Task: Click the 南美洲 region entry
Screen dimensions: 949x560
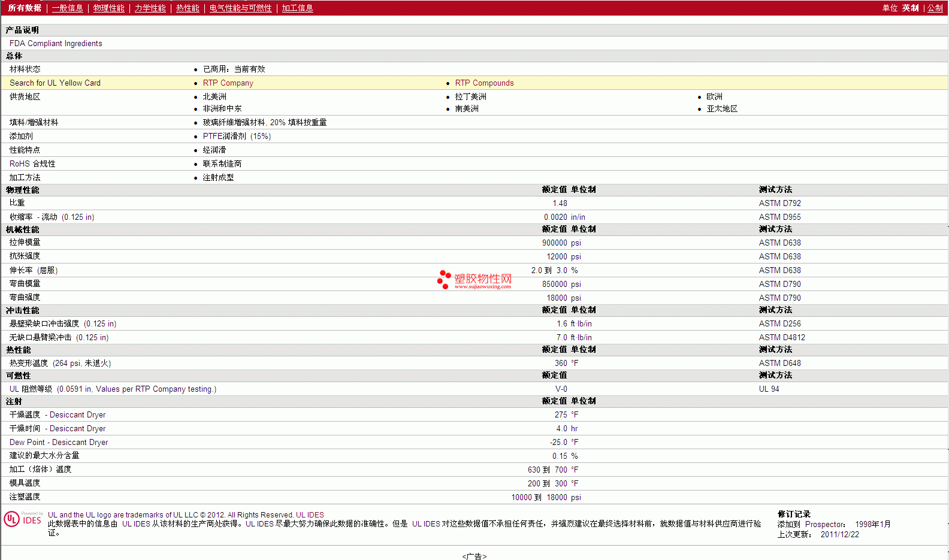Action: point(467,109)
